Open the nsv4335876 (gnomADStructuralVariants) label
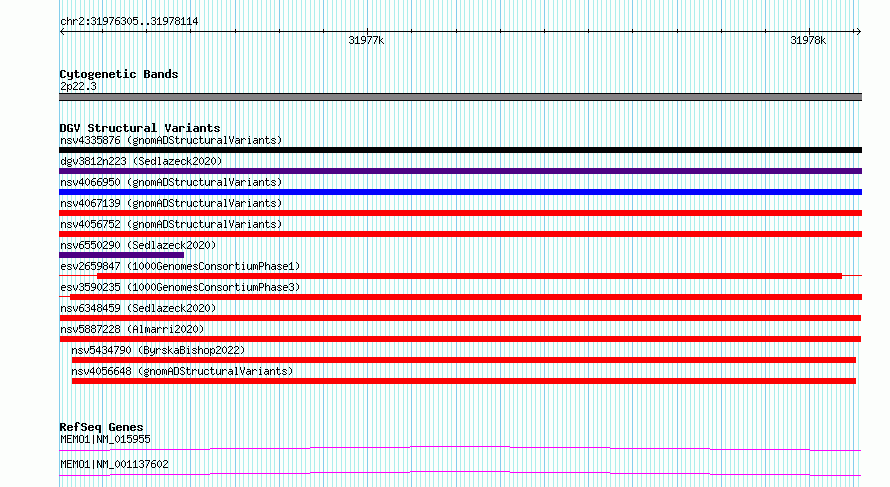890x487 pixels. (171, 140)
